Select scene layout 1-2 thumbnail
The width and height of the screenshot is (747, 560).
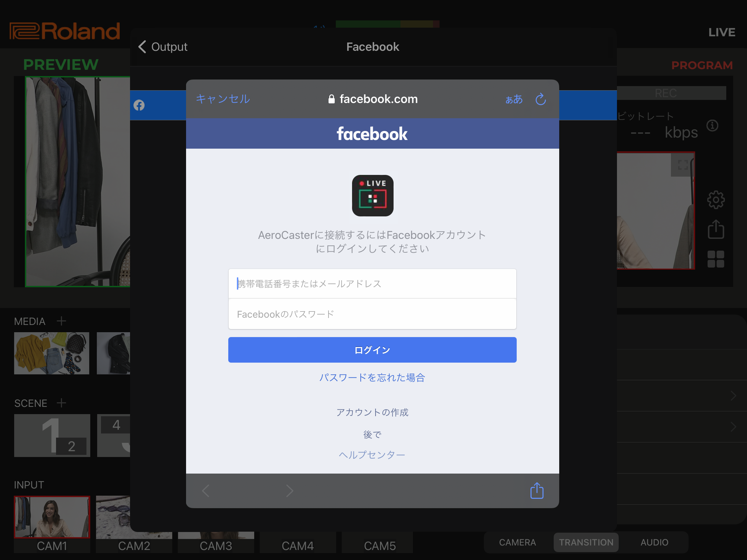tap(52, 436)
